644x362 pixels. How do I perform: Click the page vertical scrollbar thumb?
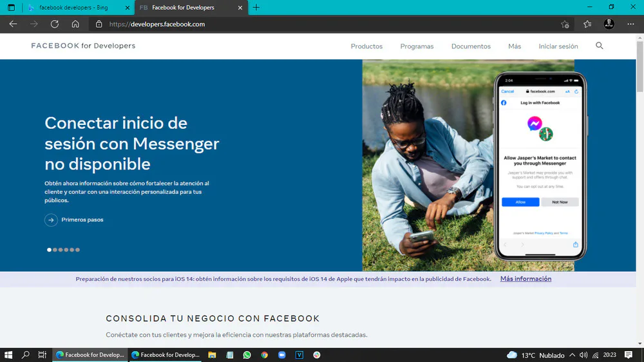point(640,66)
